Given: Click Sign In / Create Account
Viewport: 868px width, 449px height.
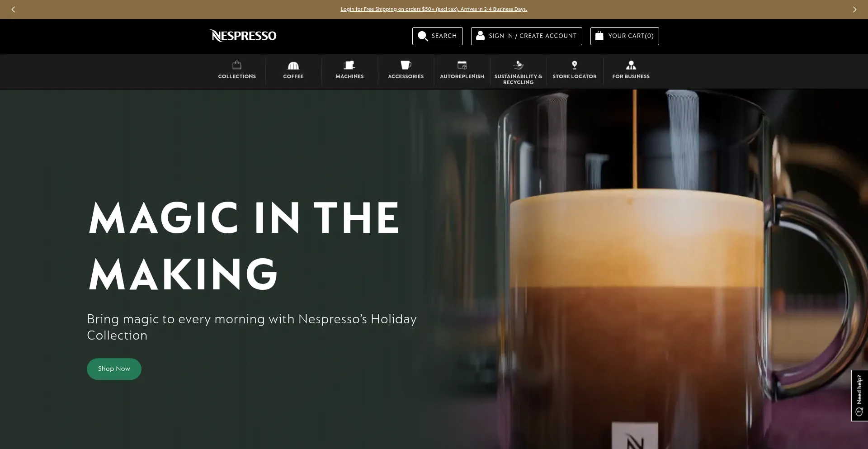Looking at the screenshot, I should pos(526,36).
